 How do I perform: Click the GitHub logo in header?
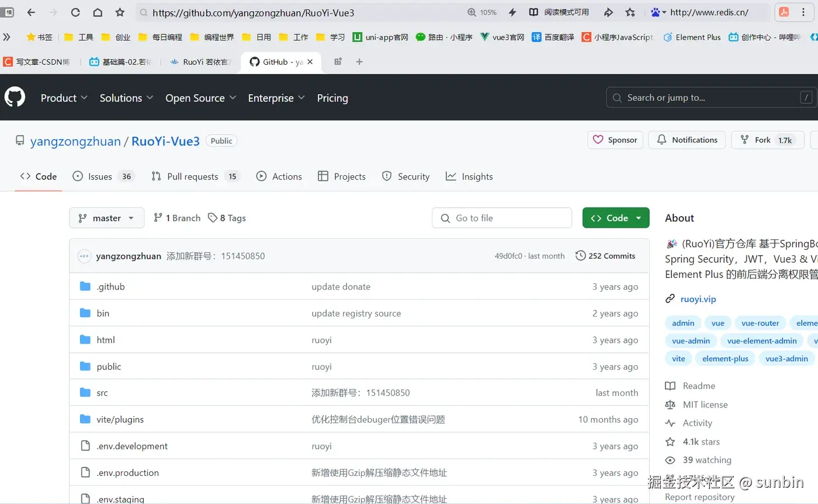click(x=15, y=97)
